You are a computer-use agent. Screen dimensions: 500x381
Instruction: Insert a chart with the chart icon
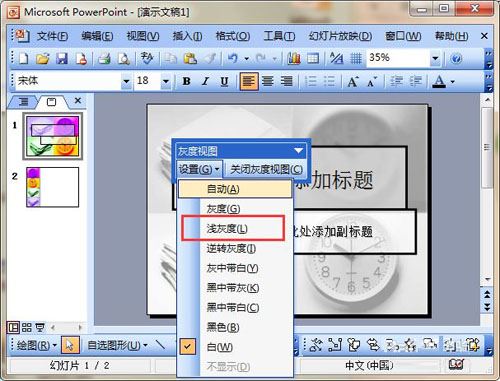294,58
